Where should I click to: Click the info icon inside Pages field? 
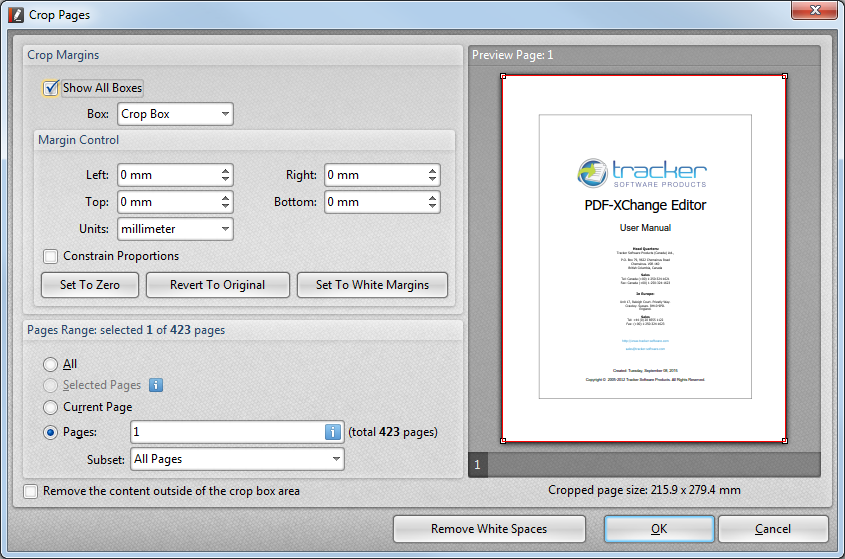tap(334, 432)
